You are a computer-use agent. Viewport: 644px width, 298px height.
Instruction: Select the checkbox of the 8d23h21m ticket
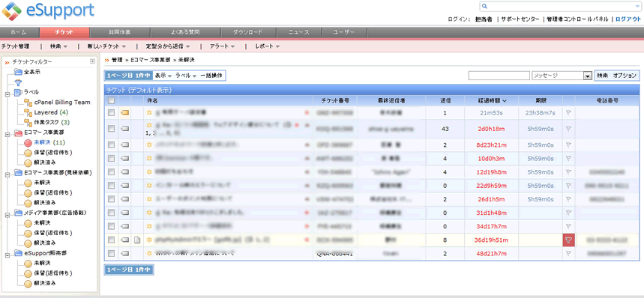[111, 145]
